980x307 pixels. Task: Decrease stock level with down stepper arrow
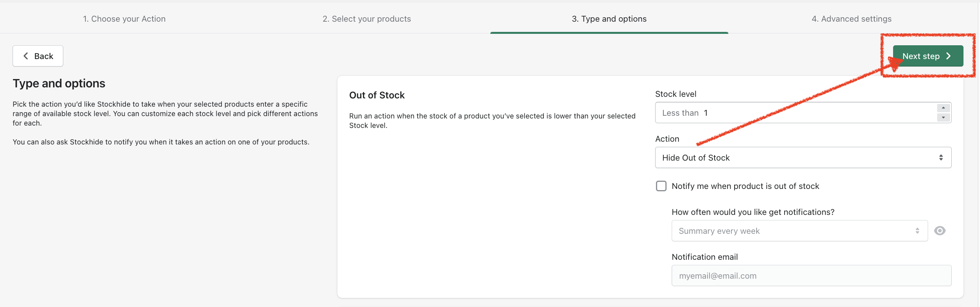pos(943,117)
